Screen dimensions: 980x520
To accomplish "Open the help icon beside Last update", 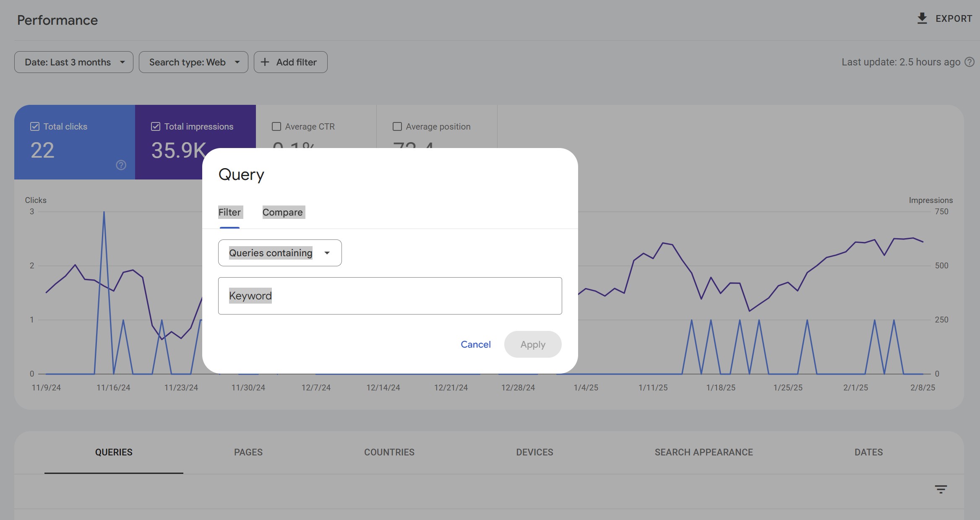I will point(970,62).
